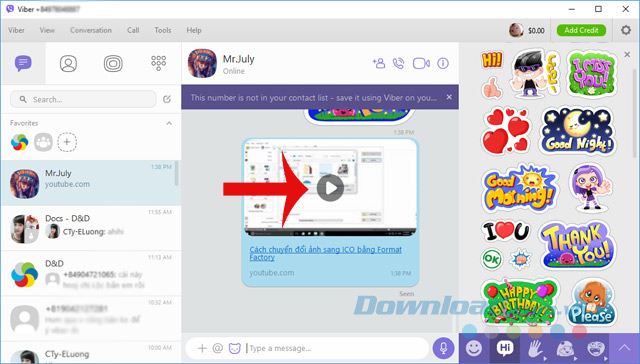This screenshot has width=640, height=364.
Task: Open the sticker bear icon in message bar
Action: [234, 348]
